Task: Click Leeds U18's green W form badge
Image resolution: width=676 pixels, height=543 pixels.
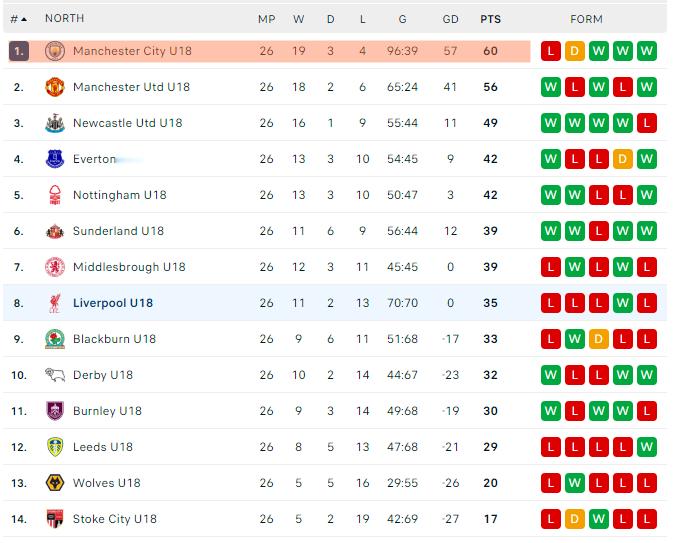Action: tap(647, 447)
